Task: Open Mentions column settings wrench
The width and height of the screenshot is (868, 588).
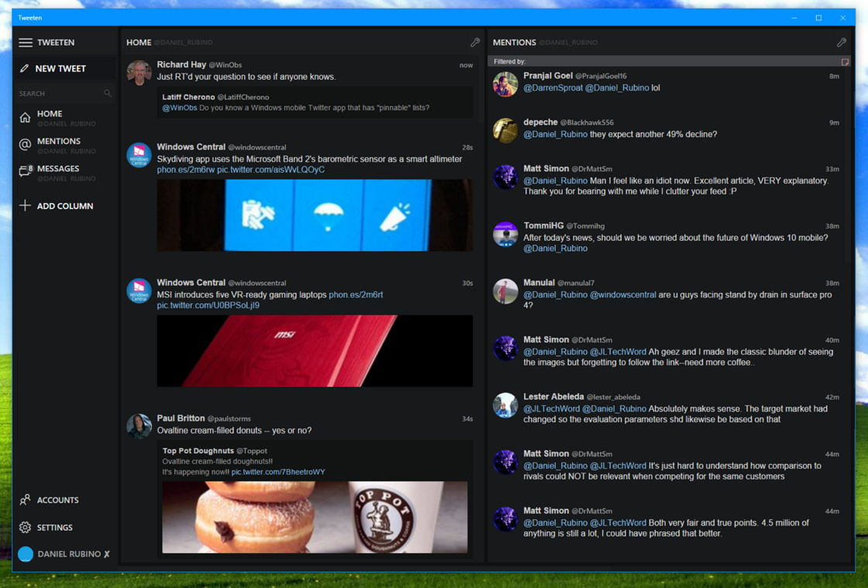Action: 842,42
